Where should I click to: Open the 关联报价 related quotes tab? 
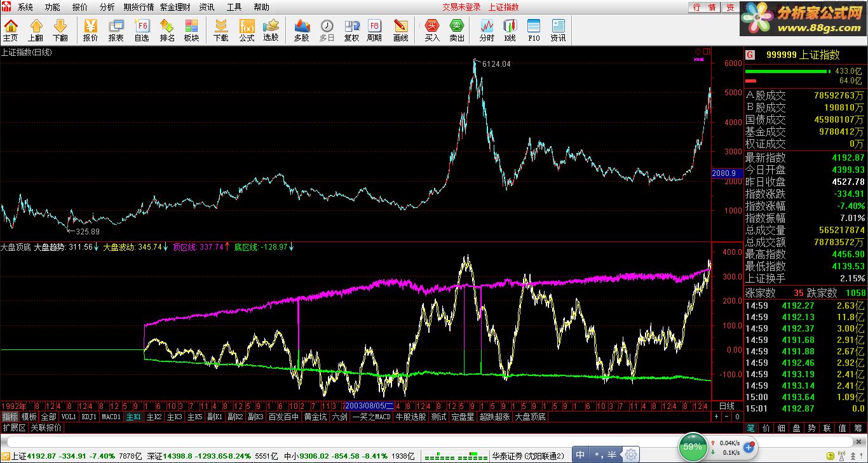pyautogui.click(x=46, y=427)
